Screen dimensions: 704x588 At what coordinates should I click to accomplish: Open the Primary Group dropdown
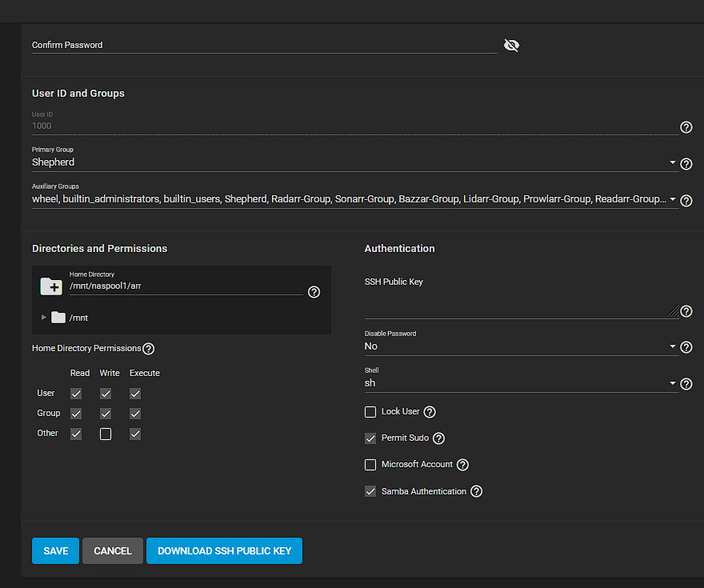coord(352,162)
